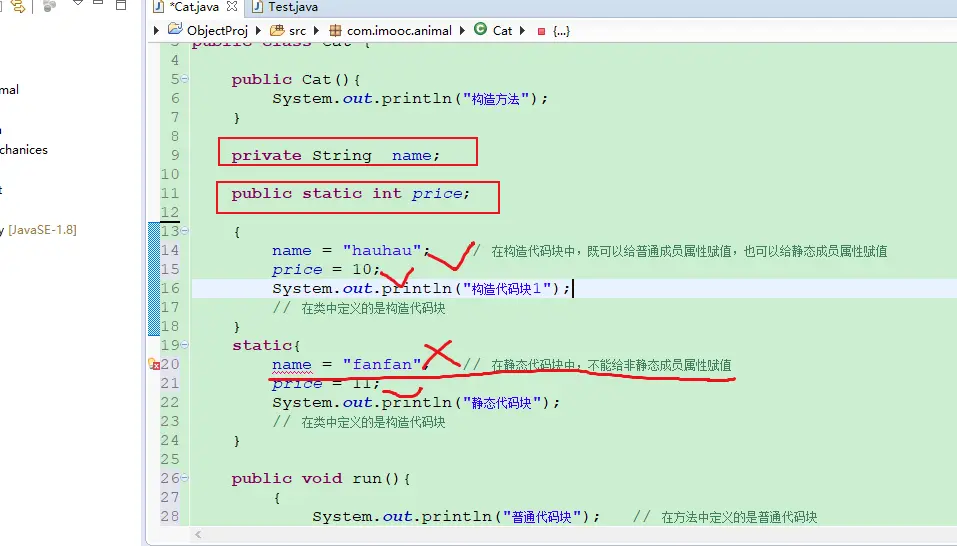Screen dimensions: 957x546
Task: Click the green Cat class icon
Action: (480, 29)
